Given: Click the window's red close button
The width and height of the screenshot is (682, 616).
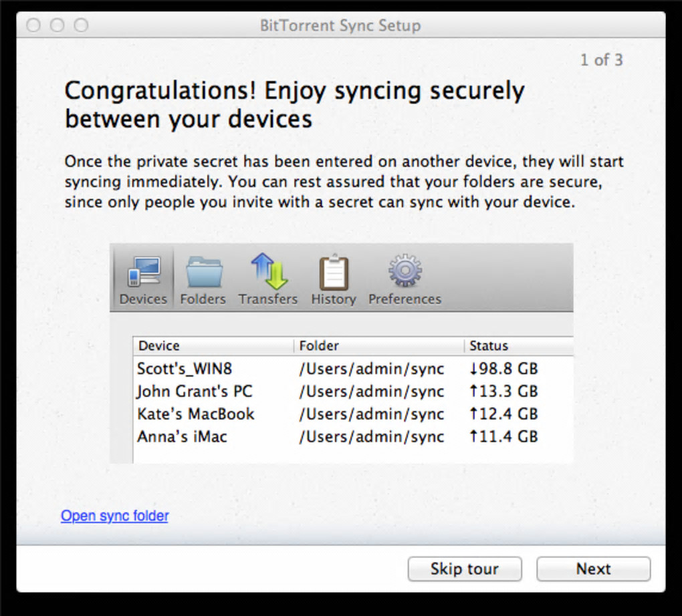Looking at the screenshot, I should [33, 26].
